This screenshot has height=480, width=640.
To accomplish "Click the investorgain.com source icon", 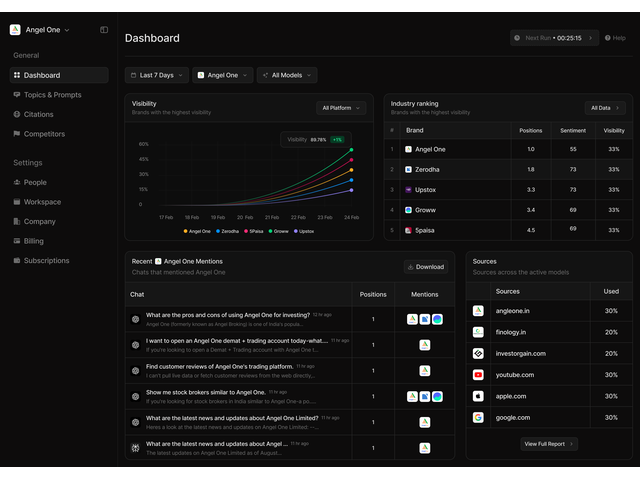I will click(478, 353).
